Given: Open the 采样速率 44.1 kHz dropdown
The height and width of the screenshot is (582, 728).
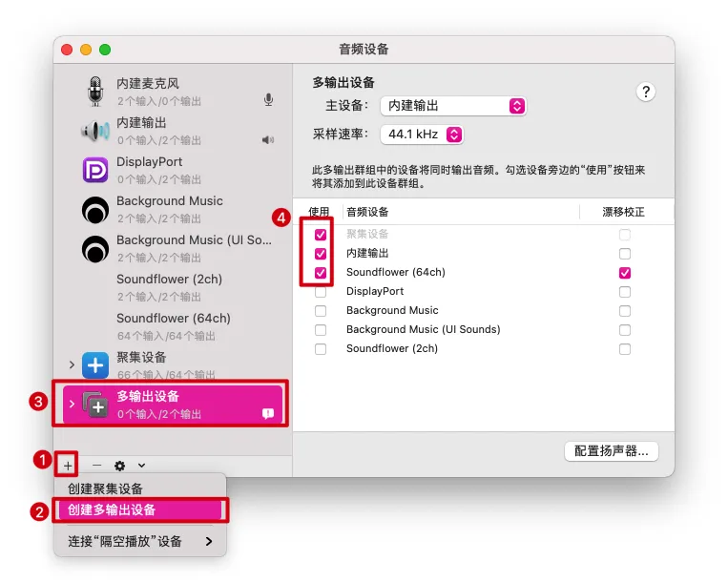Looking at the screenshot, I should click(x=422, y=135).
